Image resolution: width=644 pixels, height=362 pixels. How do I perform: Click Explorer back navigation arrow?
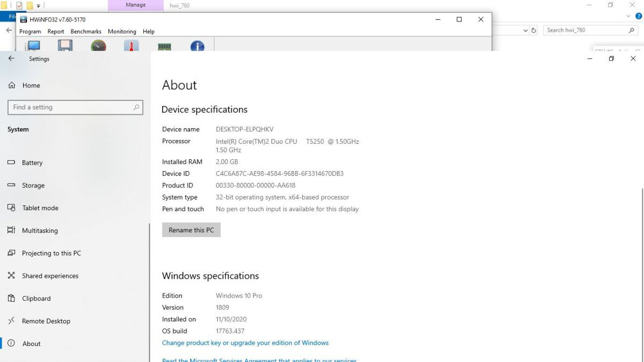pyautogui.click(x=9, y=31)
